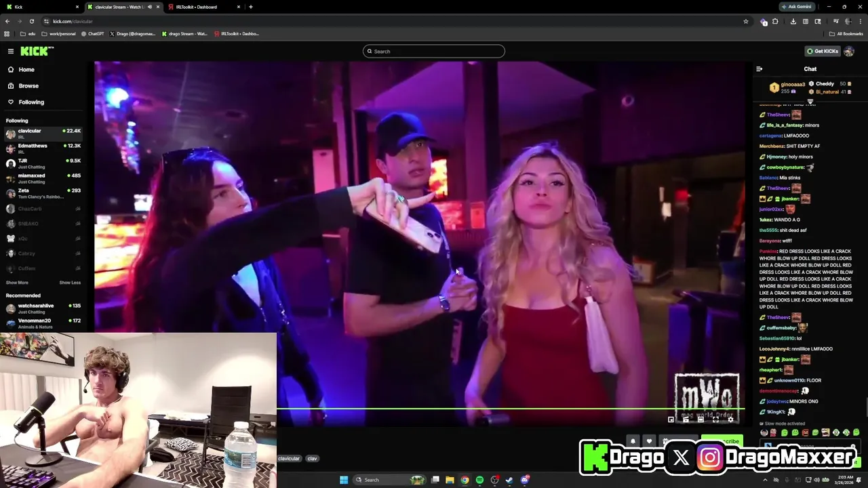
Task: Open Chrome downloads icon
Action: click(793, 21)
